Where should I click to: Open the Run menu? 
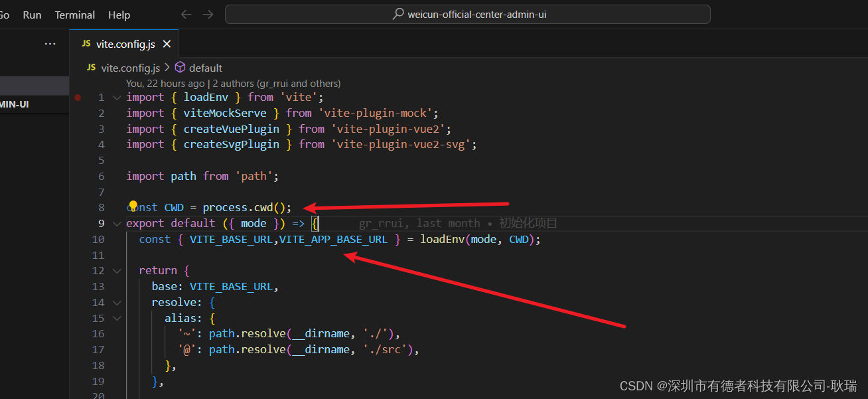(x=32, y=15)
